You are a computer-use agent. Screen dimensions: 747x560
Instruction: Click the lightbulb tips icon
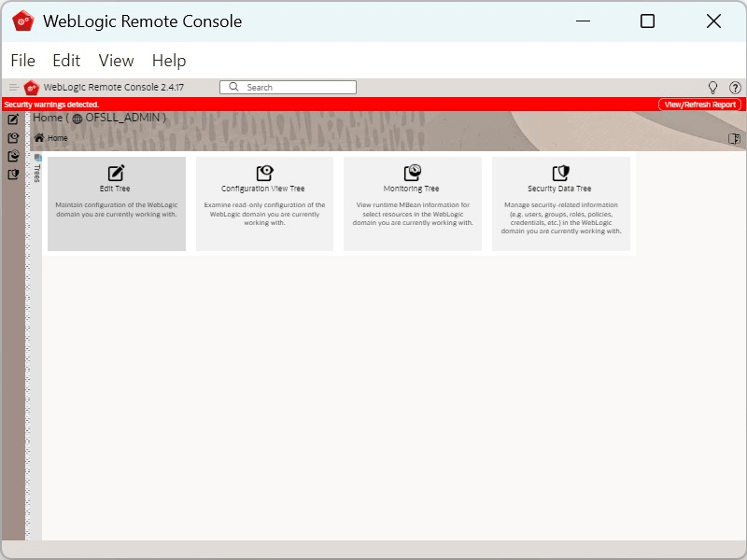coord(712,87)
